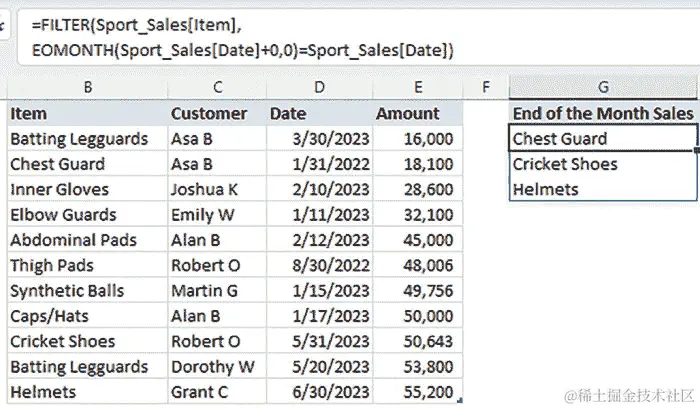The image size is (700, 409).
Task: Click the table resize handle at bottom-right corner
Action: click(460, 401)
